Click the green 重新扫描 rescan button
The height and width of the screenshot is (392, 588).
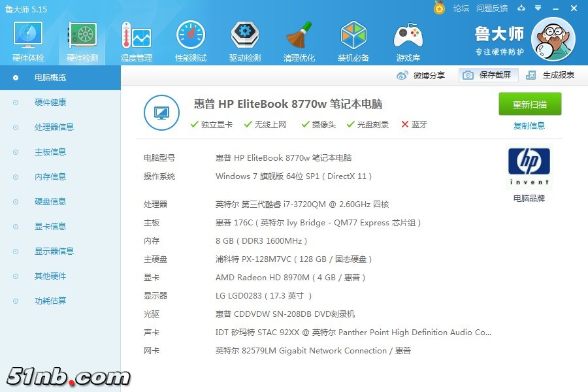(530, 104)
